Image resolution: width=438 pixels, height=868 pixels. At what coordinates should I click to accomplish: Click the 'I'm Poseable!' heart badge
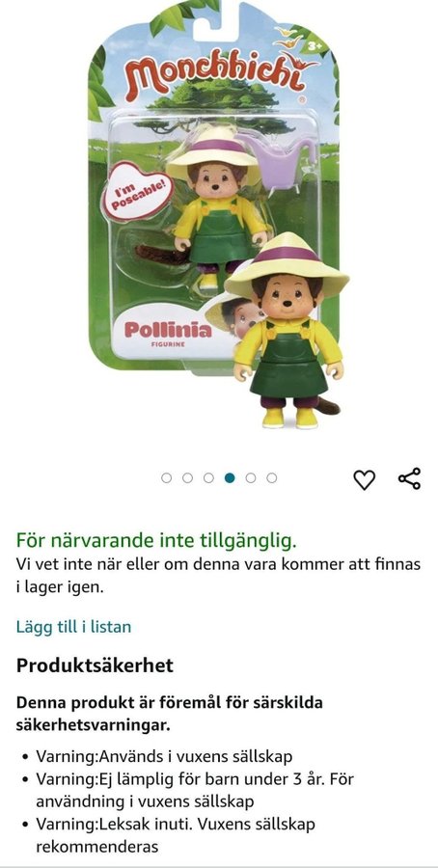[x=137, y=191]
